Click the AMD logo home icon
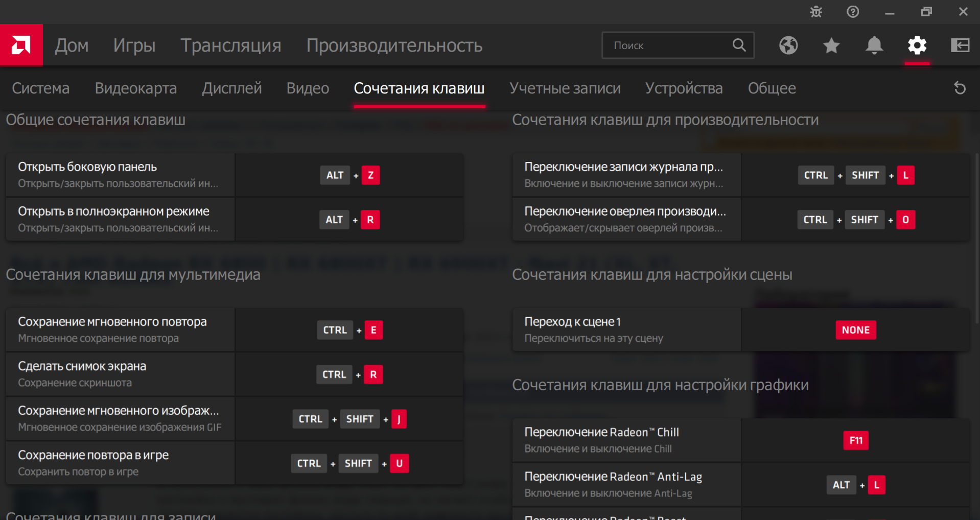Screen dimensions: 980x520 (x=21, y=45)
